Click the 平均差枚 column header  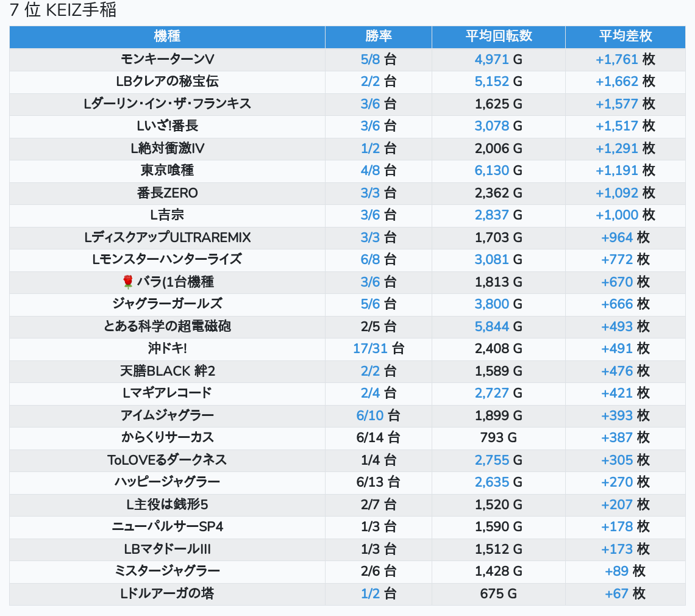625,37
